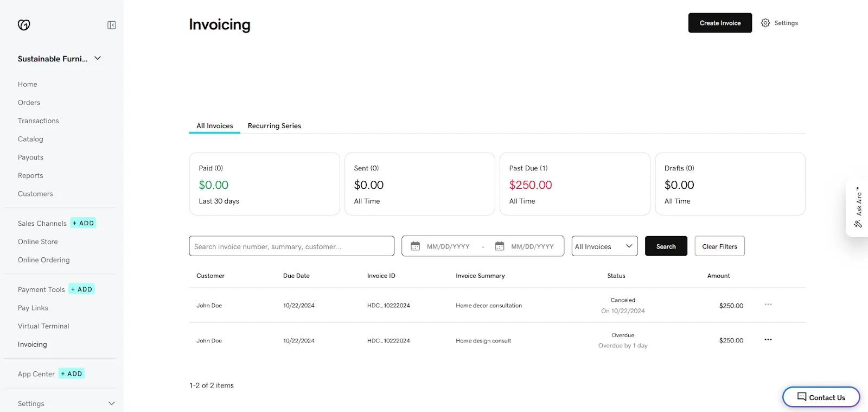Image resolution: width=868 pixels, height=412 pixels.
Task: Open the start date calendar icon
Action: [x=415, y=246]
